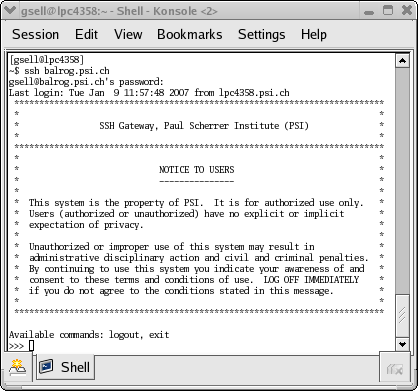Image resolution: width=418 pixels, height=391 pixels.
Task: Open the Settings menu
Action: [x=262, y=35]
